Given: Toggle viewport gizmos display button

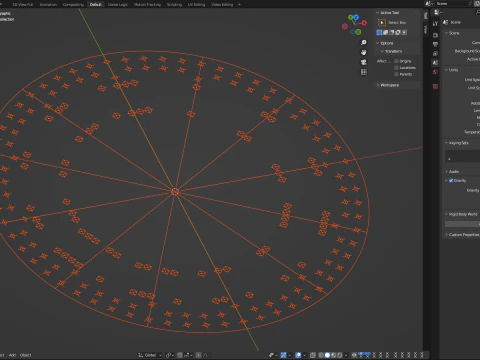Looking at the screenshot, I should pyautogui.click(x=283, y=355).
